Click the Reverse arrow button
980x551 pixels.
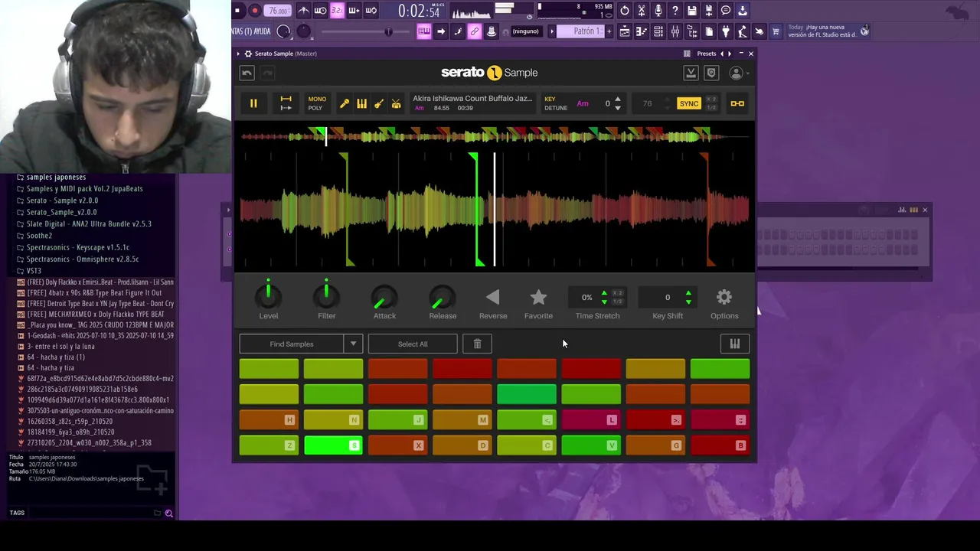[x=493, y=297]
